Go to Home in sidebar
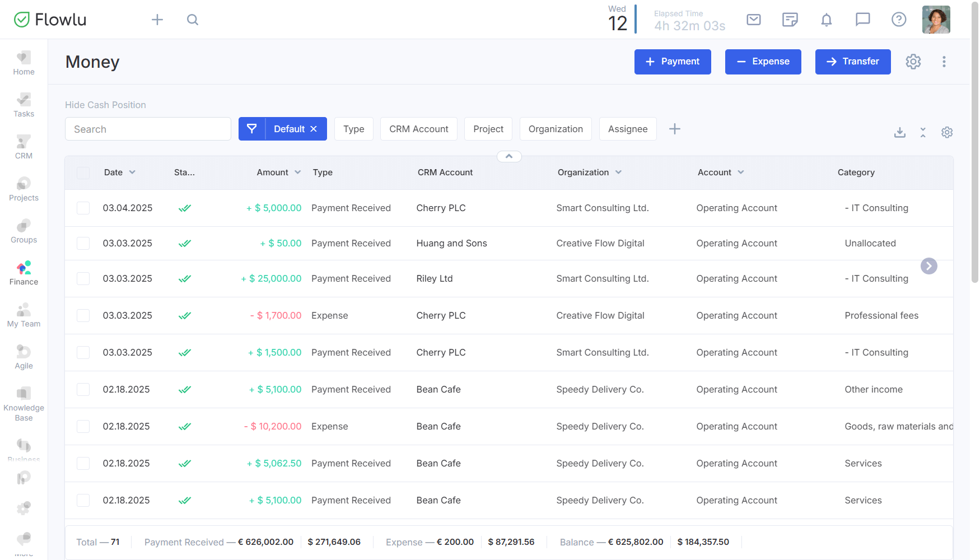980x560 pixels. (x=24, y=63)
